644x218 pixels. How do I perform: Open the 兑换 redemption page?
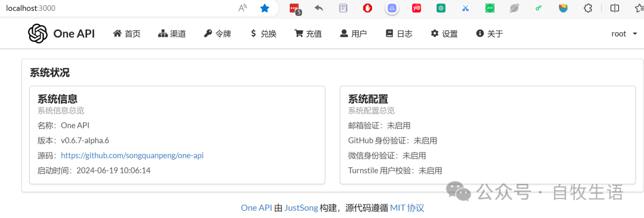[x=263, y=34]
